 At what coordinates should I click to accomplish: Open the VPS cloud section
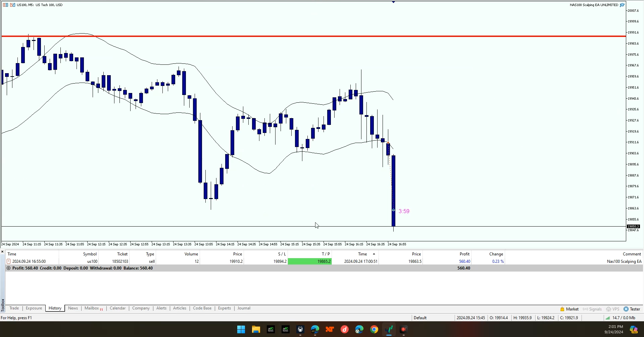tap(612, 309)
